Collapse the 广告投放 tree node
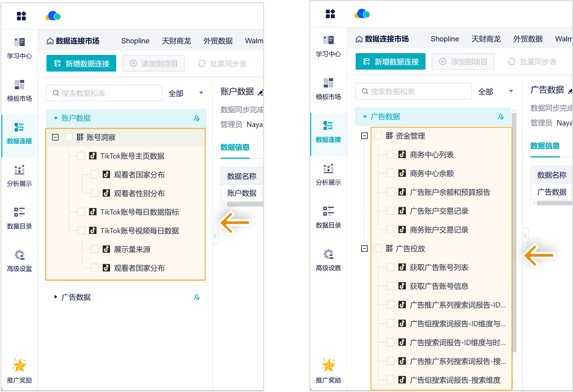The image size is (573, 392). pos(365,249)
